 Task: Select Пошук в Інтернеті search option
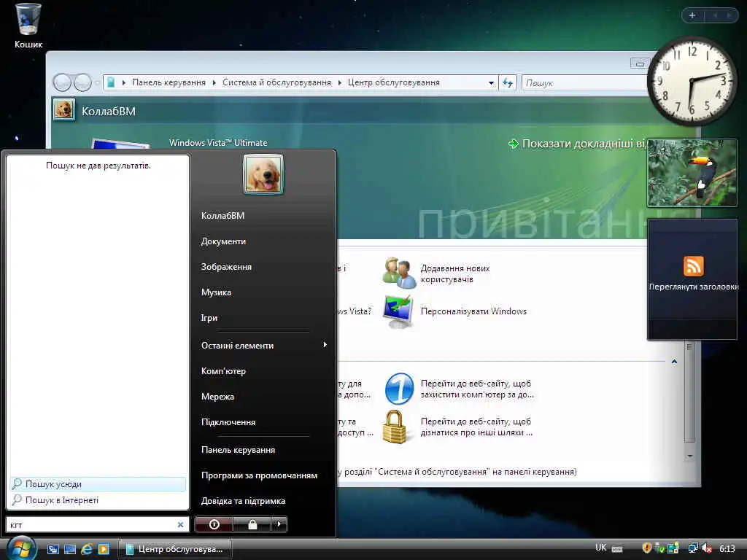[x=98, y=500]
